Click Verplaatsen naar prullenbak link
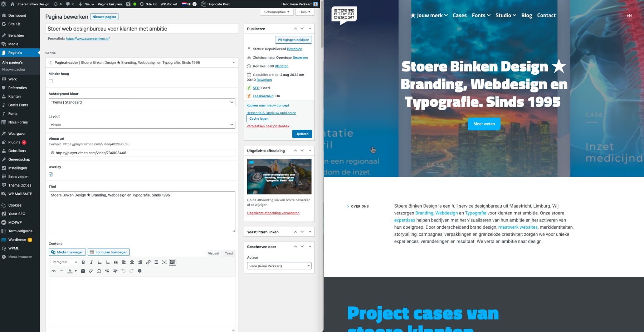644x332 pixels. click(x=268, y=126)
